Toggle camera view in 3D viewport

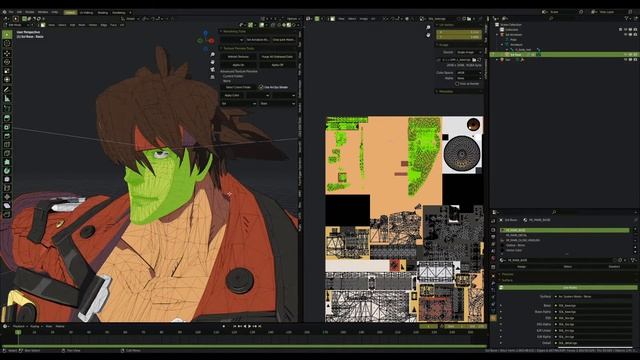coord(213,69)
